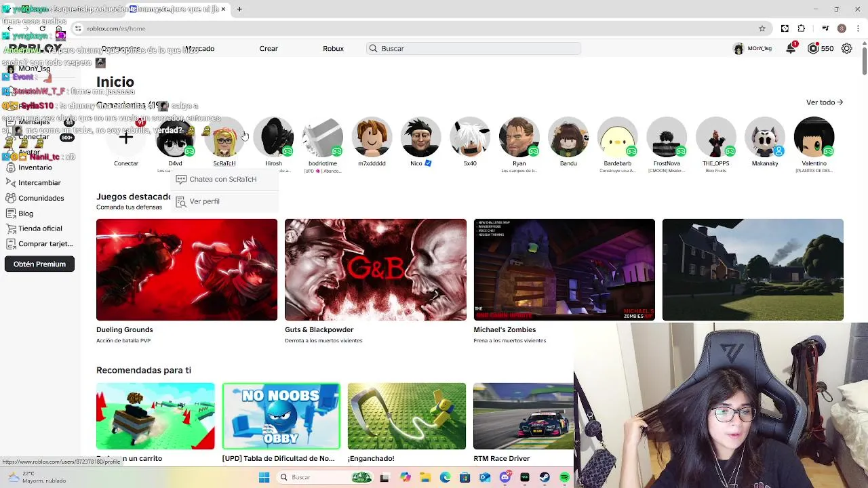Open friend Valentino avatar
This screenshot has width=868, height=488.
click(814, 138)
